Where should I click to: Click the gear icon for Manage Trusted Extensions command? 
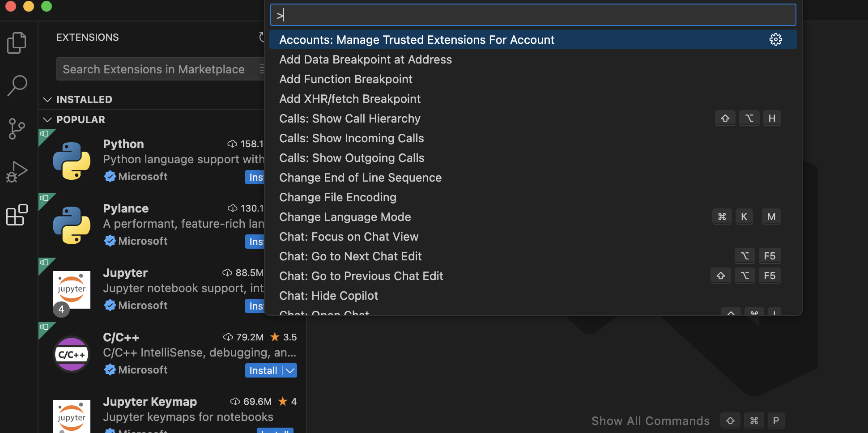(x=775, y=39)
